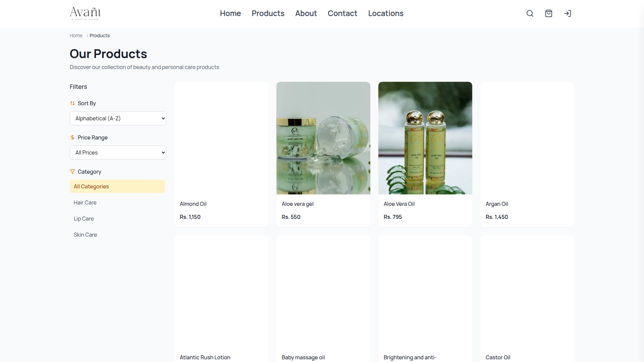Click the Category funnel filter icon
The image size is (644, 362).
click(72, 172)
